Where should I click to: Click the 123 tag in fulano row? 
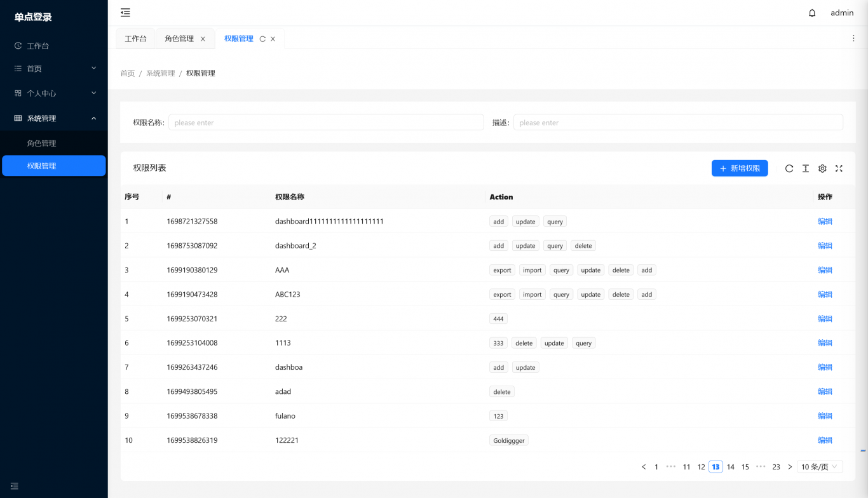point(498,416)
